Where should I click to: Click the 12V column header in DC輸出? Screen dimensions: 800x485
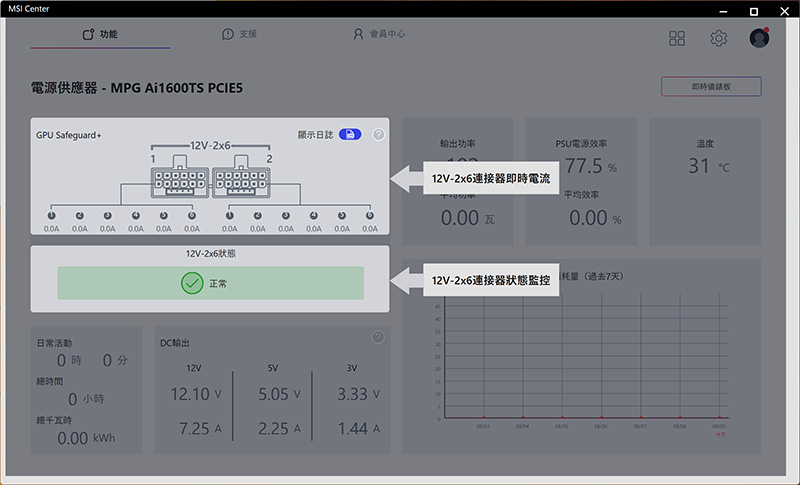(x=194, y=368)
